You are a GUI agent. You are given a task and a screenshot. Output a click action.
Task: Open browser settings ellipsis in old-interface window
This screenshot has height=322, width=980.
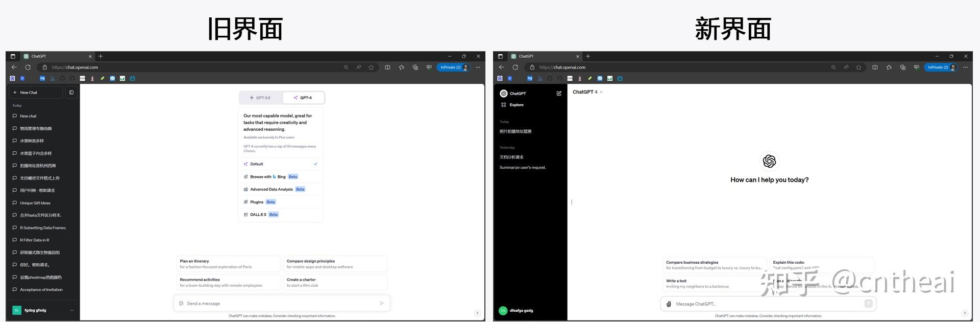[478, 67]
